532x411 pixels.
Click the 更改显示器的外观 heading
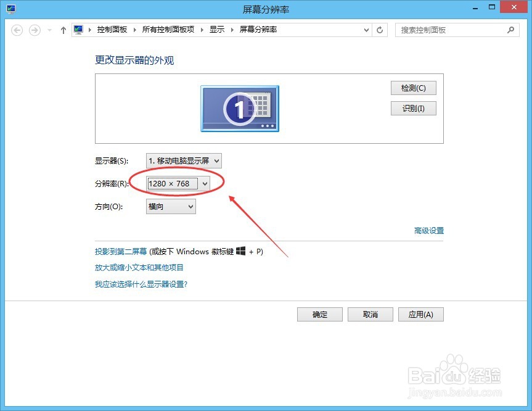click(x=134, y=60)
